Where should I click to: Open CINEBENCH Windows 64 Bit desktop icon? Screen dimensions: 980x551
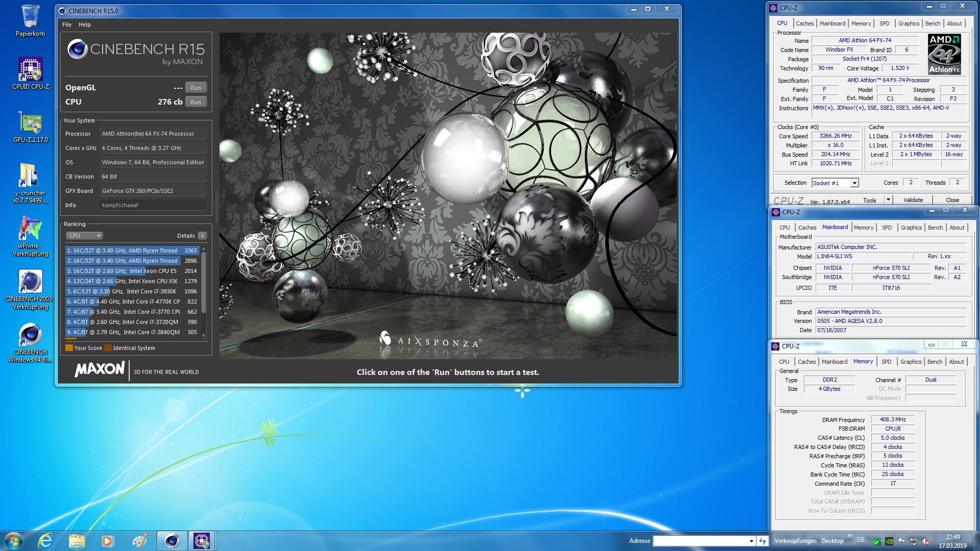tap(30, 343)
